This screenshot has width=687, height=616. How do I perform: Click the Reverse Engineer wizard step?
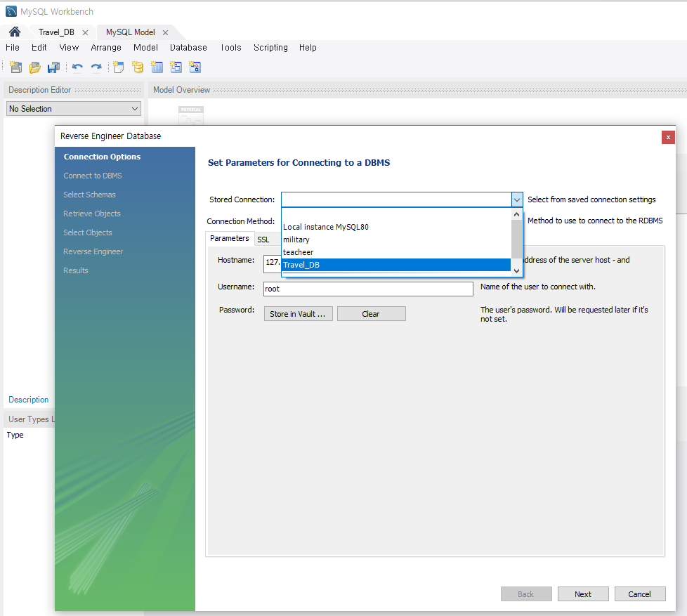pyautogui.click(x=93, y=251)
